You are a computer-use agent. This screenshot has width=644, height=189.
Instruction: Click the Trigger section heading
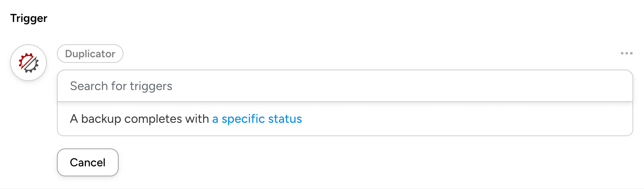[29, 18]
